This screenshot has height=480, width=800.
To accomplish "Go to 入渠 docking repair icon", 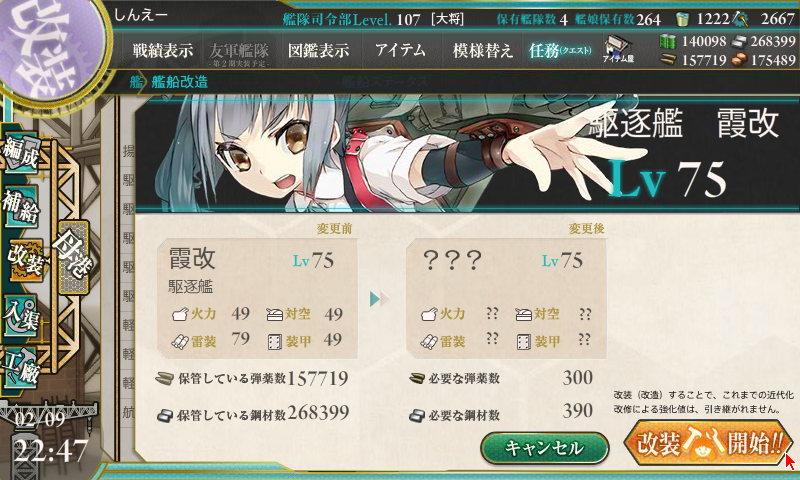I will click(x=20, y=316).
